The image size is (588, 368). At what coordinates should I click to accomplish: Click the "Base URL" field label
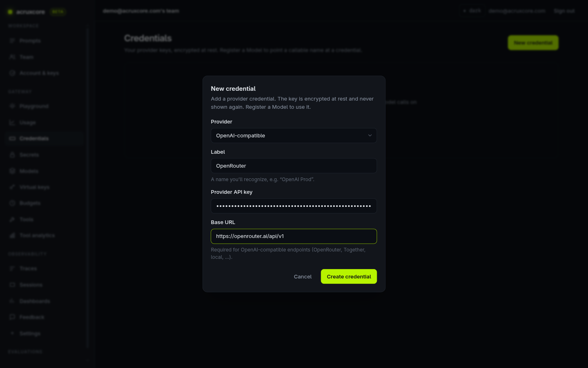point(223,222)
